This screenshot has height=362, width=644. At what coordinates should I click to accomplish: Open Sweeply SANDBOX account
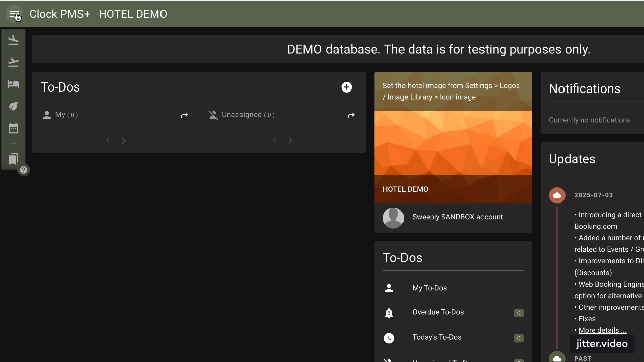(x=457, y=217)
